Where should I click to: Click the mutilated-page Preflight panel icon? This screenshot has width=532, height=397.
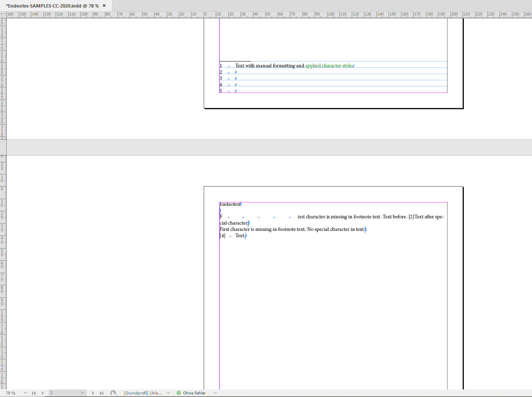click(x=113, y=393)
